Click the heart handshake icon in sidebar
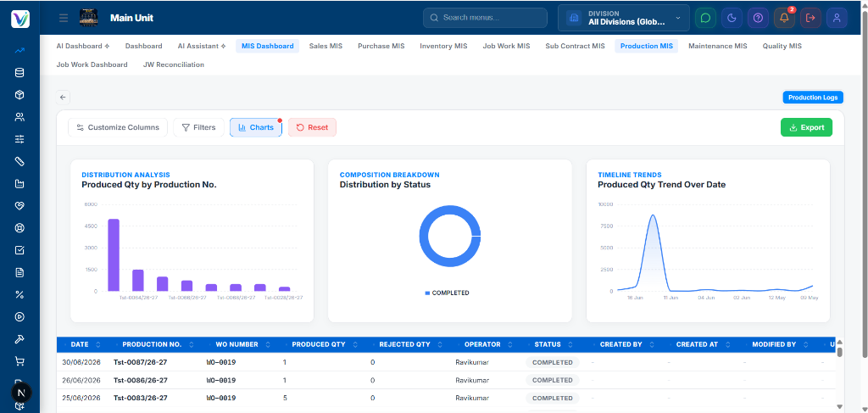 (x=20, y=205)
